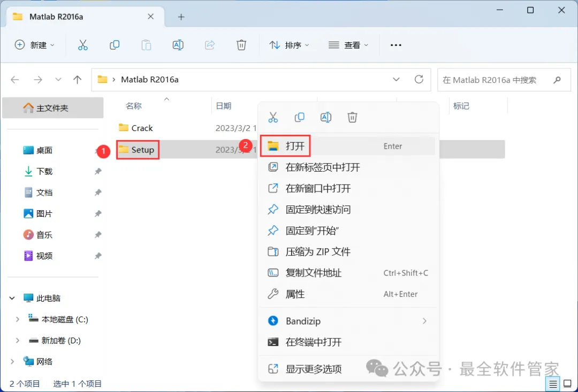Close the Matlab R2016a tab
The width and height of the screenshot is (578, 392).
tap(151, 17)
